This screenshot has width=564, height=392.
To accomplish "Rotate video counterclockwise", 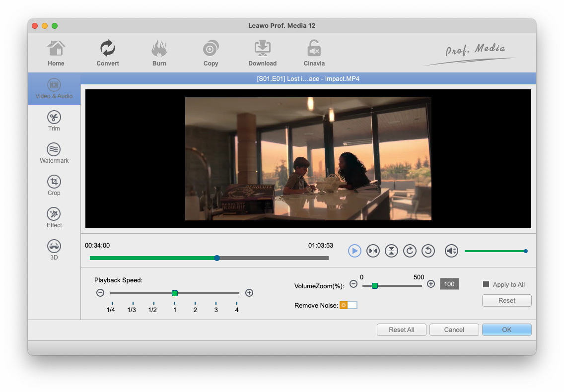I will click(428, 251).
